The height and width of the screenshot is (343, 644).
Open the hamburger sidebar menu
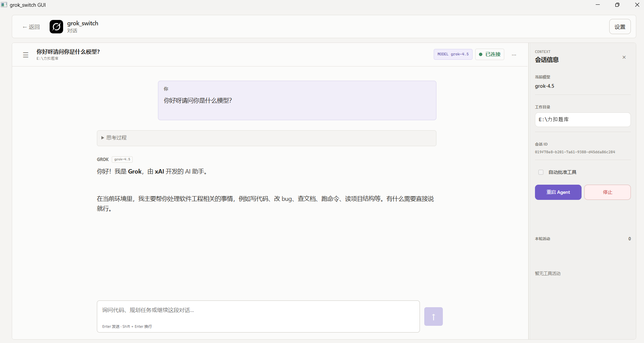26,55
